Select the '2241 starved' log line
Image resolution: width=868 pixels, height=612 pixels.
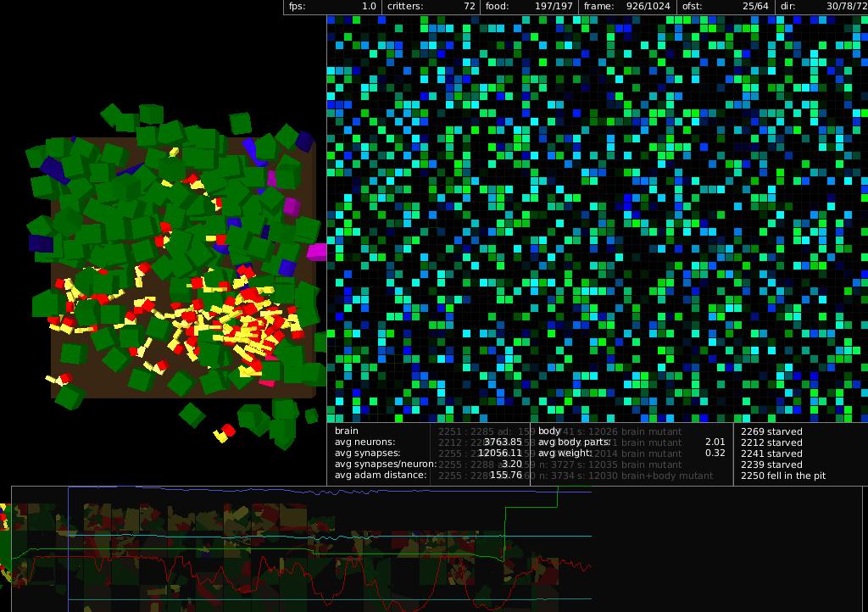point(771,453)
